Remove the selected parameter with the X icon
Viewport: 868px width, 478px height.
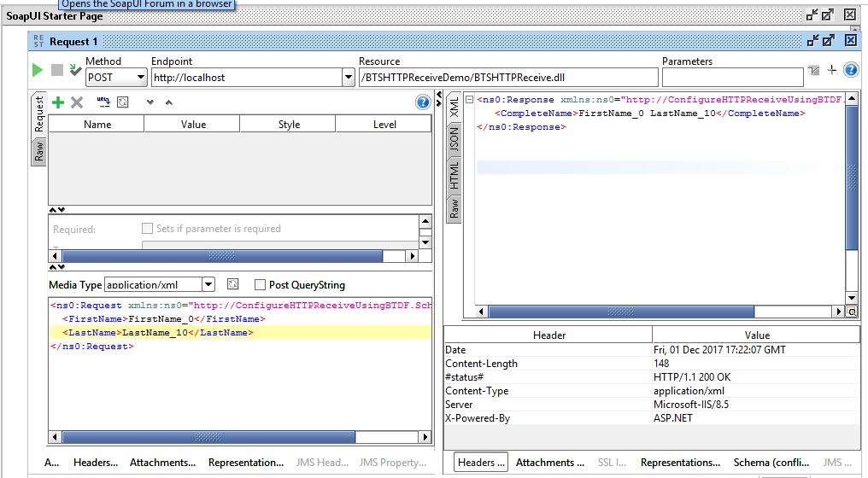click(77, 102)
